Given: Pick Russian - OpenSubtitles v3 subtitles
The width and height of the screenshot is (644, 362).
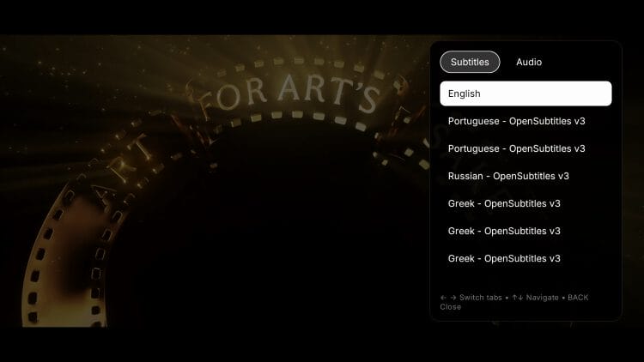Looking at the screenshot, I should [526, 176].
